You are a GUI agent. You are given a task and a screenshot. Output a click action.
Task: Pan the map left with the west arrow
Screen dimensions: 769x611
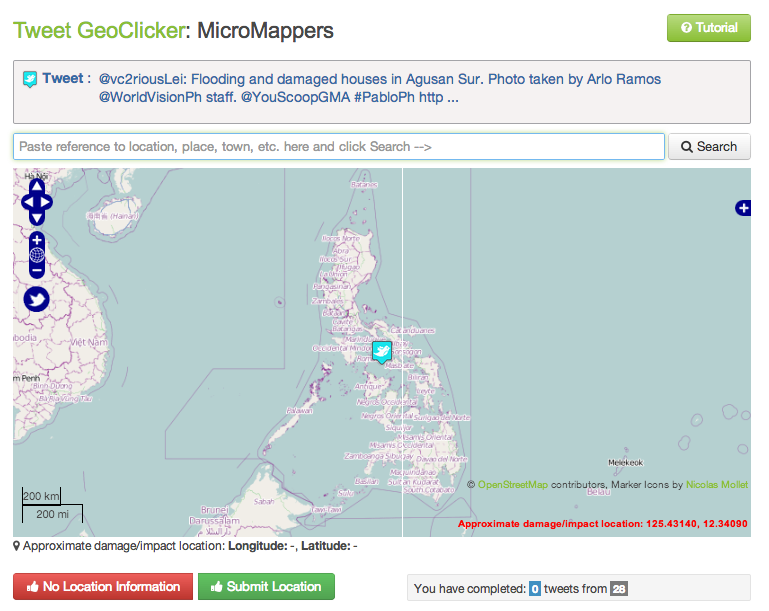[x=27, y=202]
